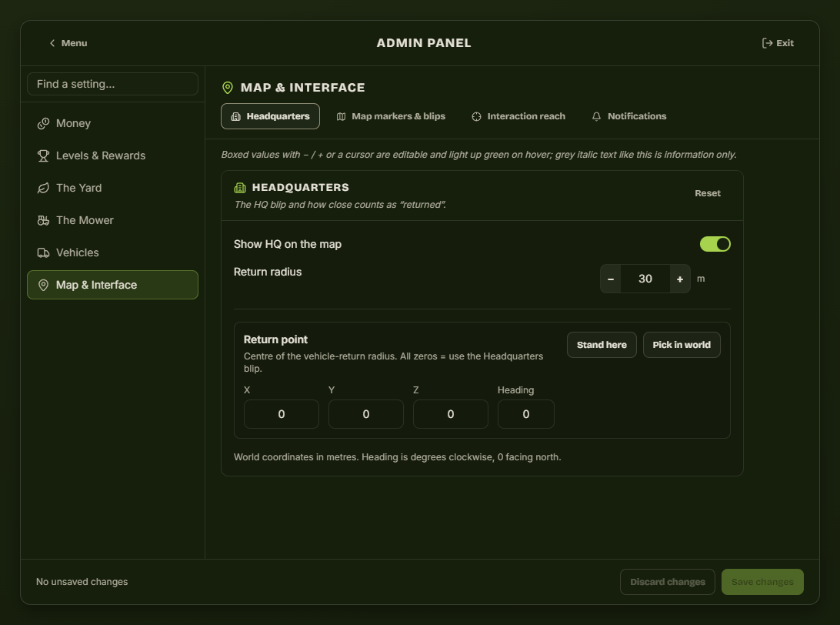Click the Pick in world button

point(682,345)
